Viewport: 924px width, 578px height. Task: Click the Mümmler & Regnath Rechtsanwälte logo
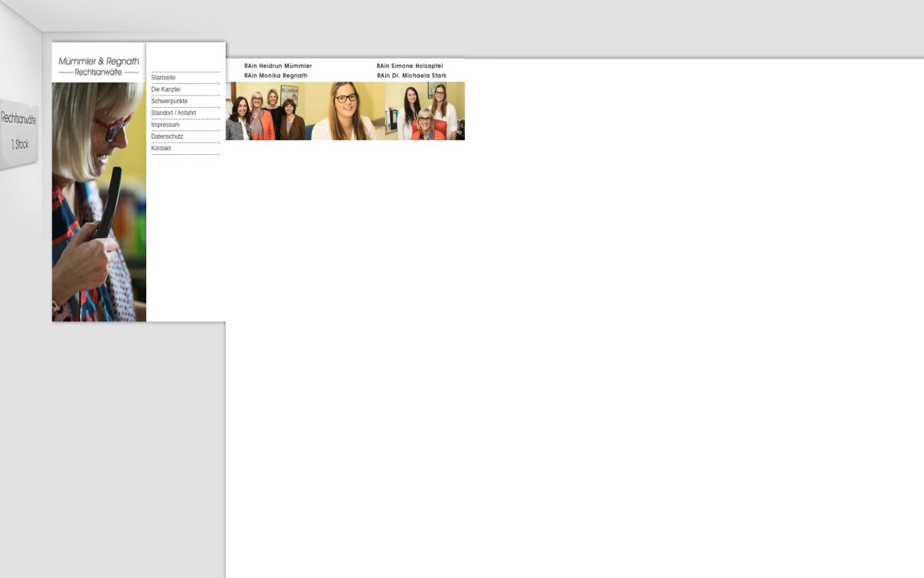tap(99, 66)
